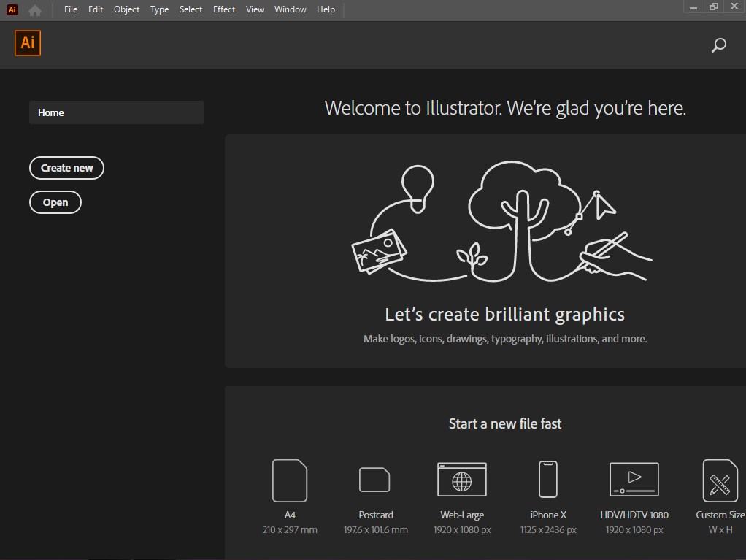The height and width of the screenshot is (560, 746).
Task: Open the search magnifier icon
Action: [x=718, y=45]
